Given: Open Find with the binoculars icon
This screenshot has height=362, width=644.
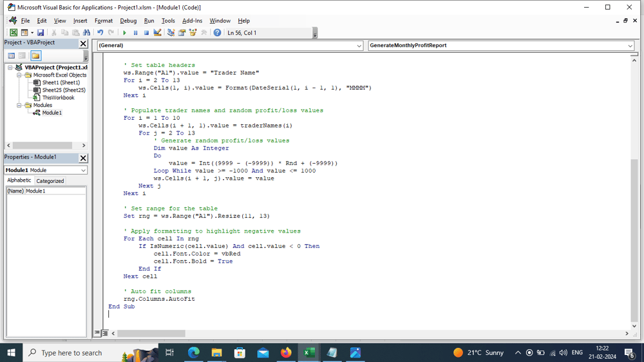Looking at the screenshot, I should [x=87, y=32].
